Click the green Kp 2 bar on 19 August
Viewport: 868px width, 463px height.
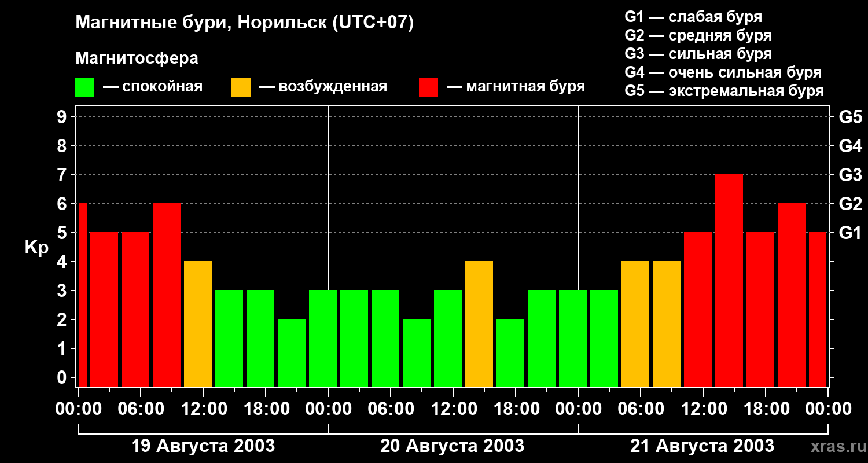pos(292,352)
